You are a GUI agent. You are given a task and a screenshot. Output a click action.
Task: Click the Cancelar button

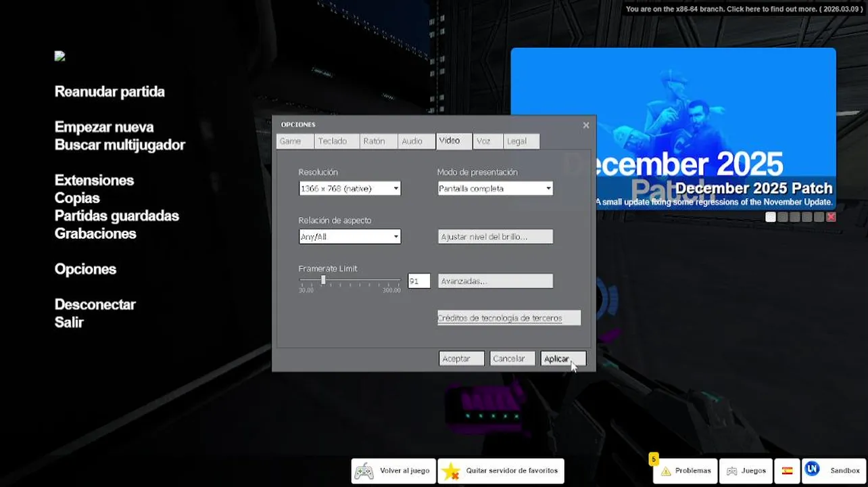coord(512,358)
